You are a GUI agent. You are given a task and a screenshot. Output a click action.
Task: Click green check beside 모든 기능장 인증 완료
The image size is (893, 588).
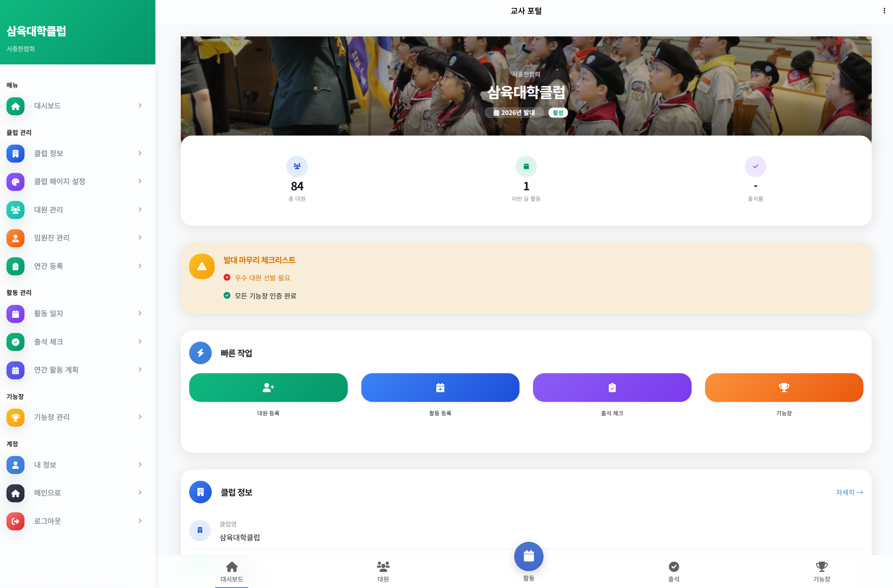(x=227, y=296)
